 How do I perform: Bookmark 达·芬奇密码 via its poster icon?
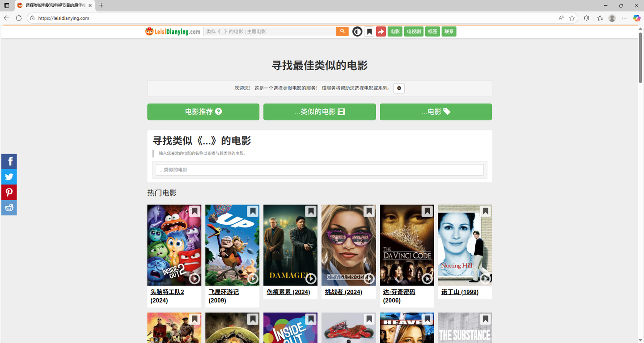[x=427, y=211]
